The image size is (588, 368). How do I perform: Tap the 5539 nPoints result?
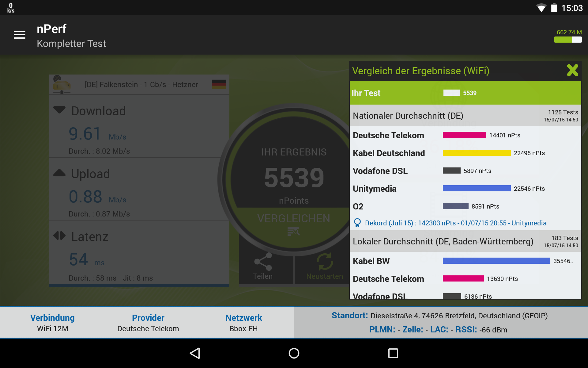(294, 178)
